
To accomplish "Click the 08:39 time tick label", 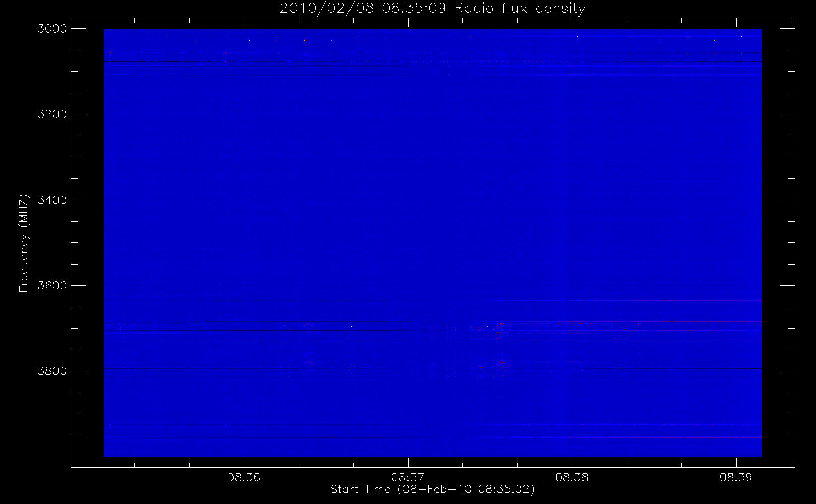I will click(736, 477).
